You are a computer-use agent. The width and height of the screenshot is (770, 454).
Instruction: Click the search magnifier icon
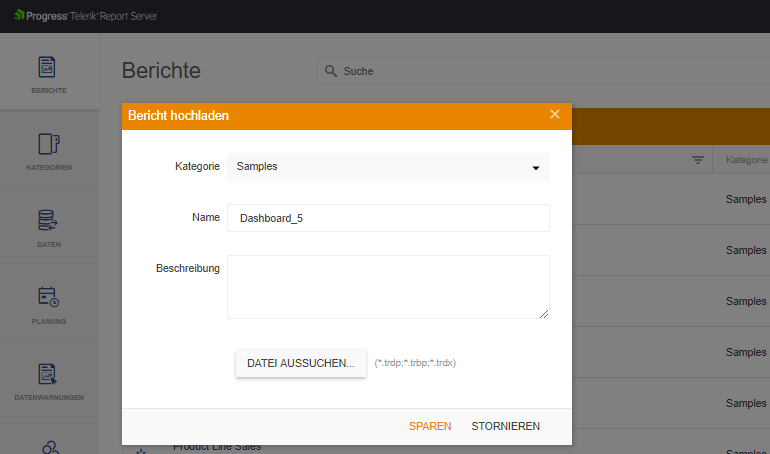[x=331, y=71]
